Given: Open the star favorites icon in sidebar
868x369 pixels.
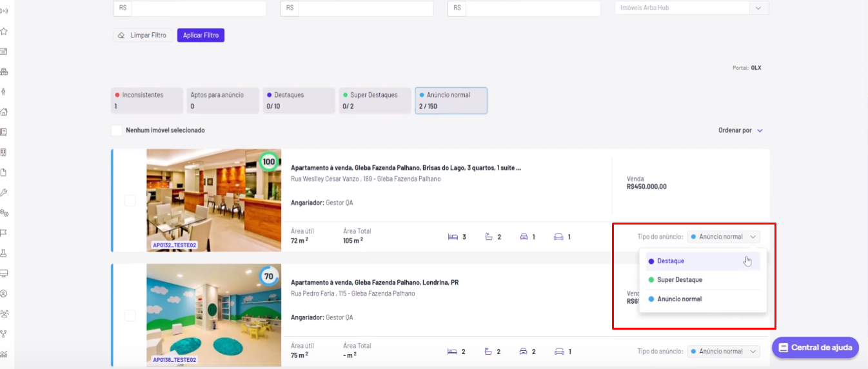Looking at the screenshot, I should [x=4, y=31].
